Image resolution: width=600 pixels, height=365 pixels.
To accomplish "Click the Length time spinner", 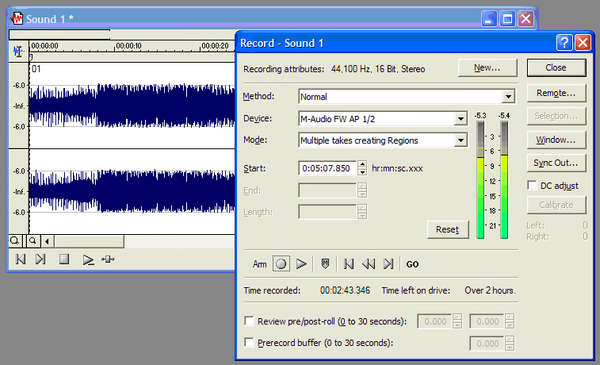I will 362,211.
